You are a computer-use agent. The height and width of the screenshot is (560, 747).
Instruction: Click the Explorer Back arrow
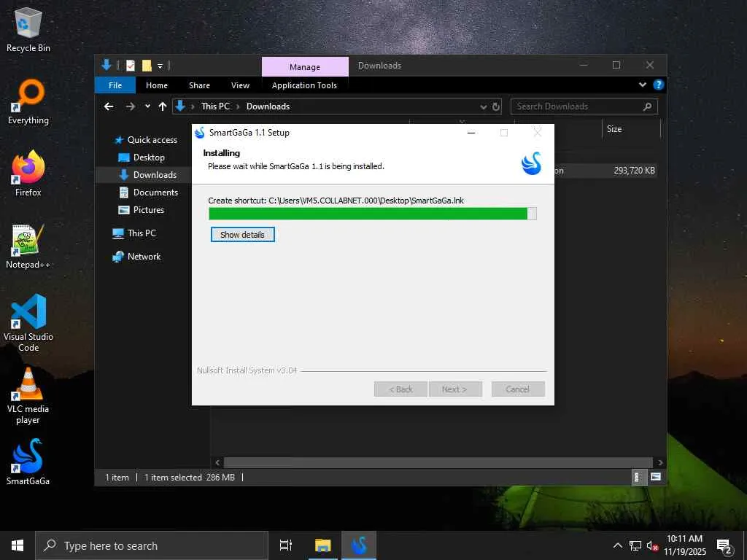pyautogui.click(x=109, y=106)
